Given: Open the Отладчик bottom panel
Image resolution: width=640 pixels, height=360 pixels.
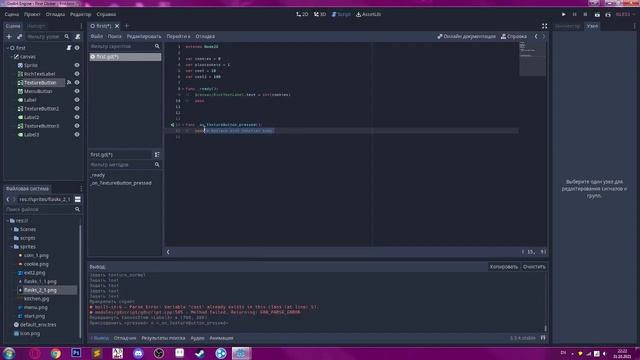Looking at the screenshot, I should coord(125,338).
